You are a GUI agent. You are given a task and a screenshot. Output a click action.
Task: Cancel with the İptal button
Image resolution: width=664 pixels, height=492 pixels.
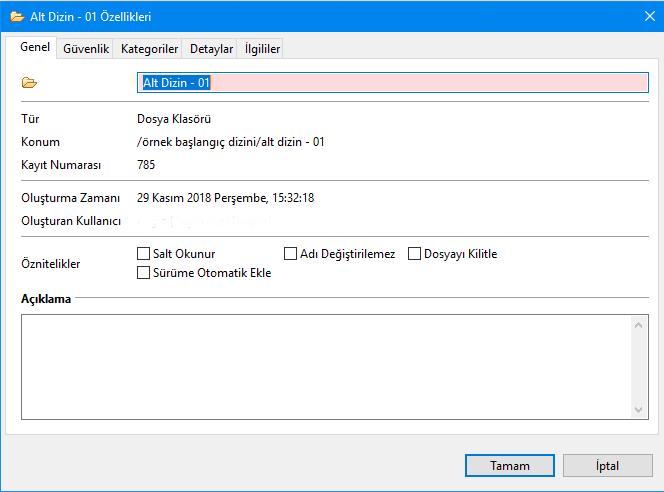point(608,466)
